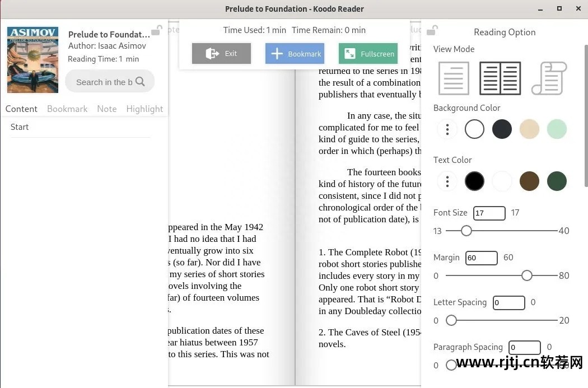Click the Paragraph Spacing input box
This screenshot has height=388, width=588.
pos(525,347)
